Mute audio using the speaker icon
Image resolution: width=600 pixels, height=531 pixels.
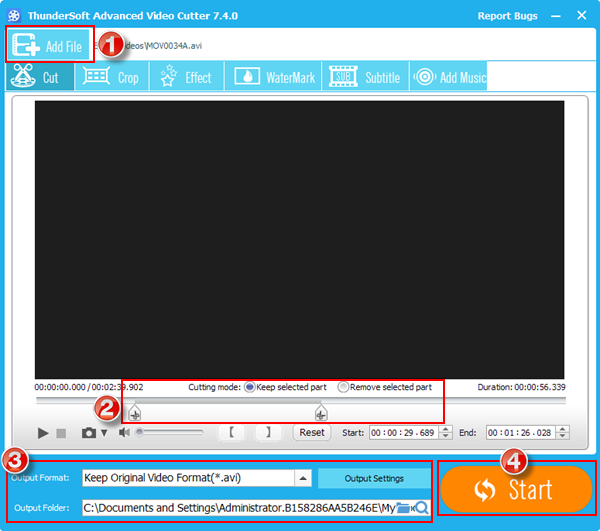pyautogui.click(x=124, y=433)
